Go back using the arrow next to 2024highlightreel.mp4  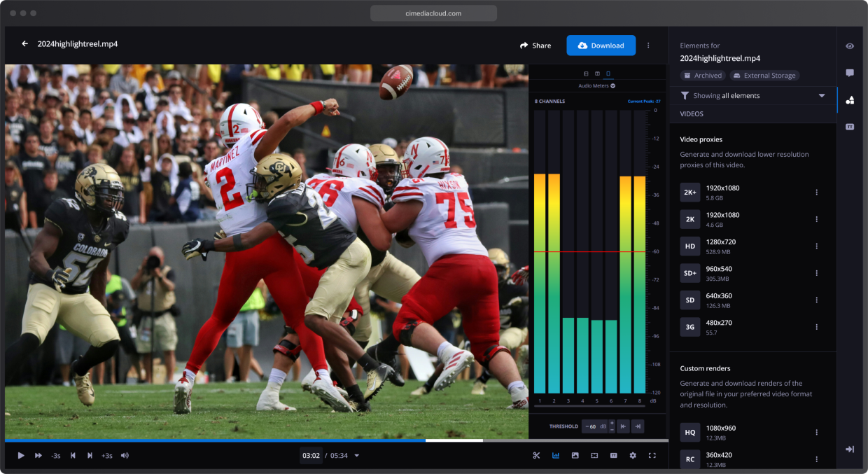click(25, 44)
